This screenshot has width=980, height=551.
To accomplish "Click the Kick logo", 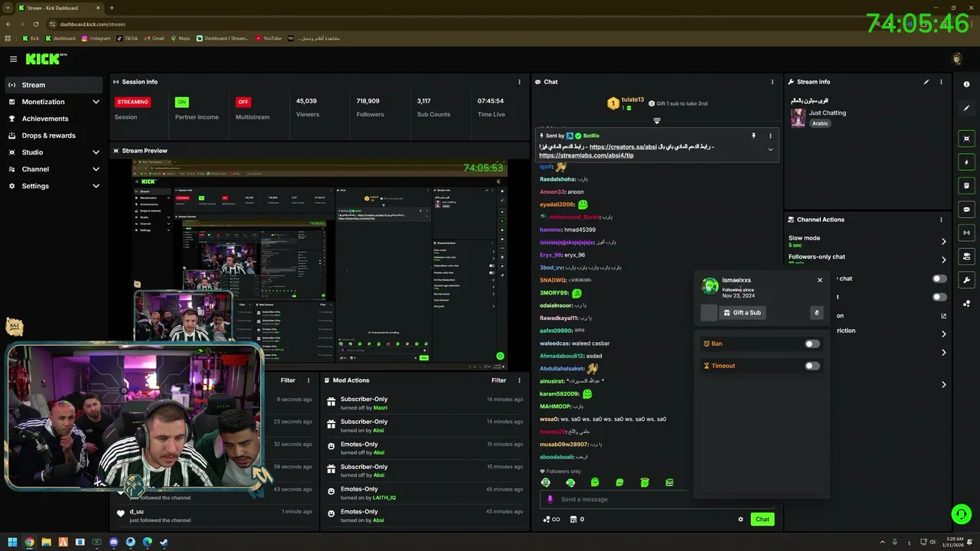I will [x=44, y=59].
